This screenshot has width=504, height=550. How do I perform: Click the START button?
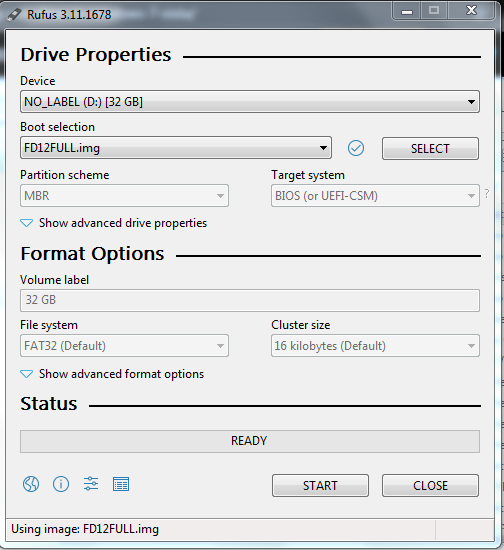pyautogui.click(x=320, y=485)
